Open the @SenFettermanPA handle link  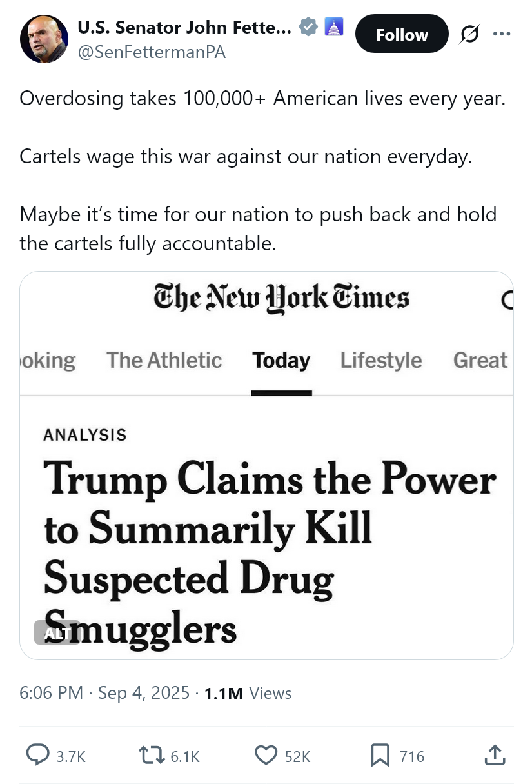tap(152, 52)
